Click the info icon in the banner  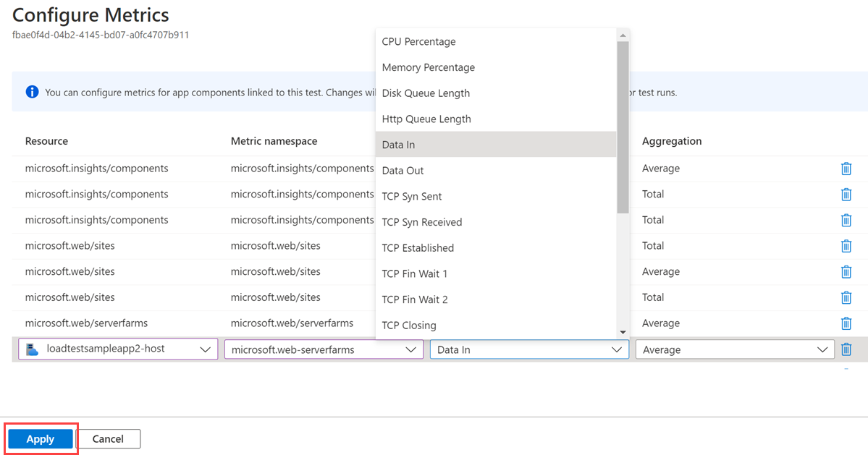[32, 92]
